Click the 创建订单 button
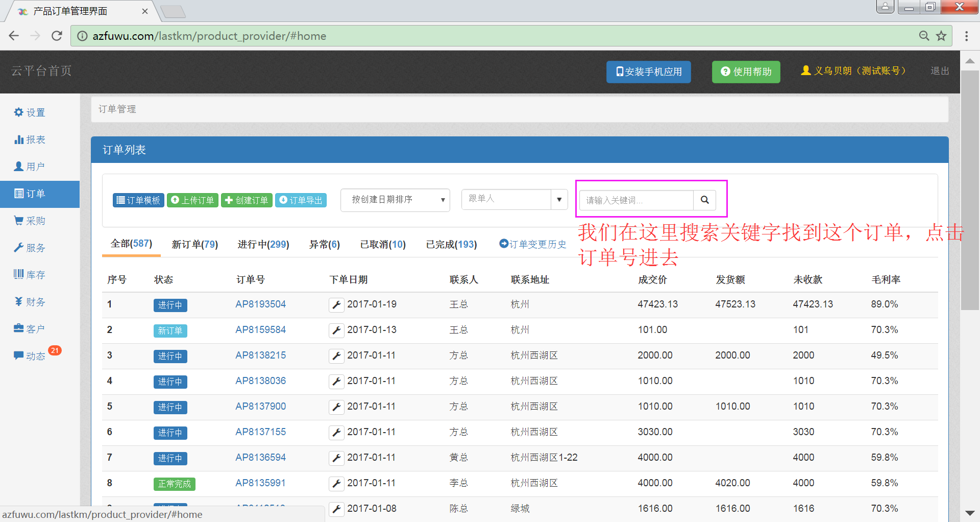 [247, 200]
